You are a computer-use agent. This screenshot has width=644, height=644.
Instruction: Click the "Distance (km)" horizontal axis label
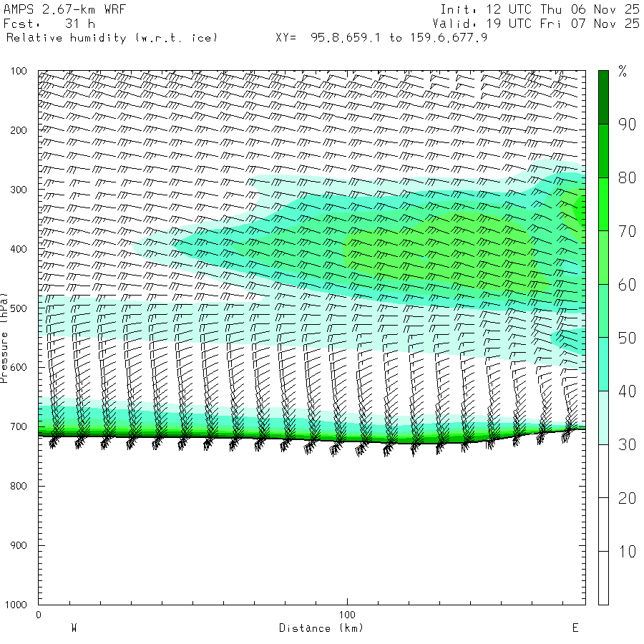[x=321, y=628]
